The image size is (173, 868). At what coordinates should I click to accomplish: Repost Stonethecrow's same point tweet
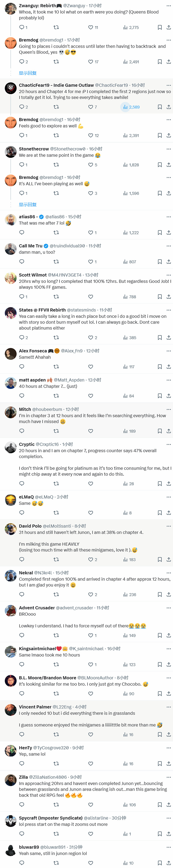pyautogui.click(x=57, y=165)
